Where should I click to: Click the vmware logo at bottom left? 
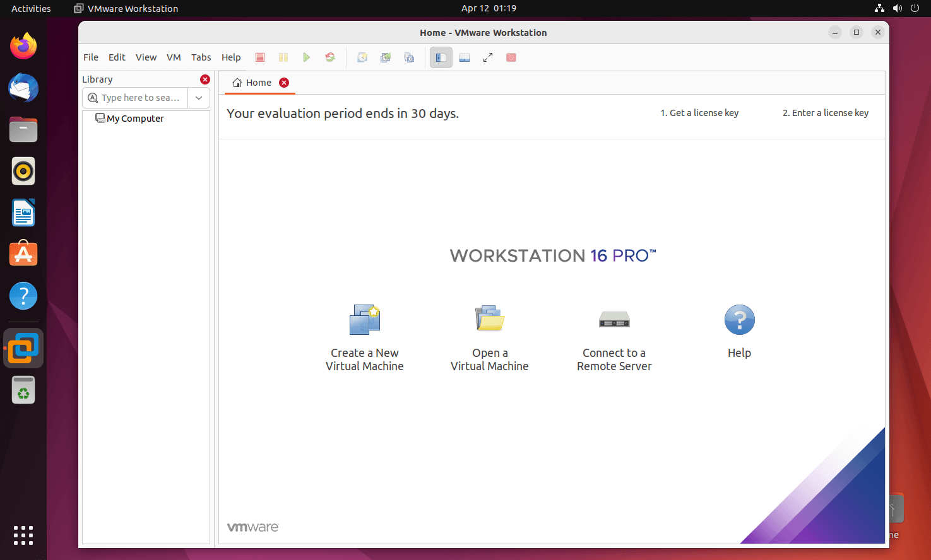252,527
